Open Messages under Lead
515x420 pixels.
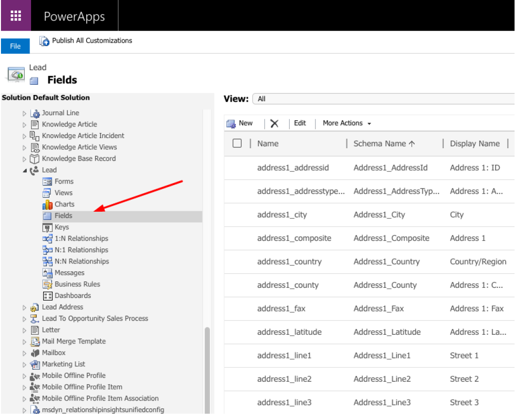(69, 273)
